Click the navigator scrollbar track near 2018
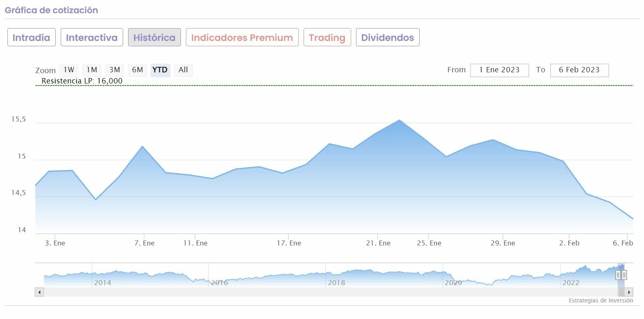Viewport: 644px width, 319px height. 337,292
